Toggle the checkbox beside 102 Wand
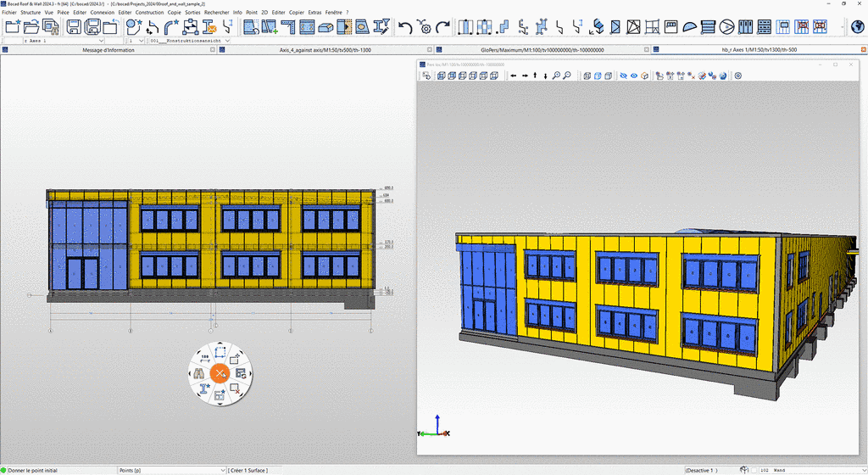Image resolution: width=868 pixels, height=475 pixels. pos(754,470)
